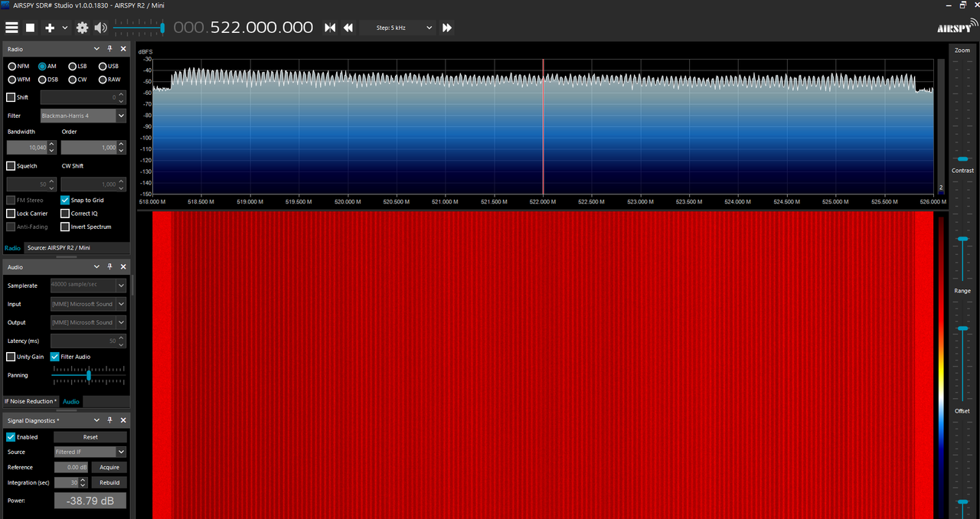Step frequency up with forward arrows
The image size is (980, 519).
point(447,28)
